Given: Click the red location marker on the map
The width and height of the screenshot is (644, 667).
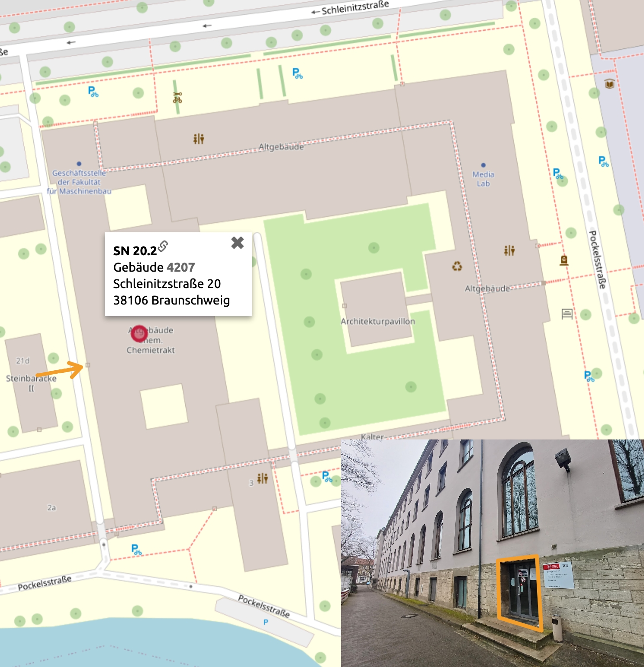Looking at the screenshot, I should pyautogui.click(x=139, y=334).
